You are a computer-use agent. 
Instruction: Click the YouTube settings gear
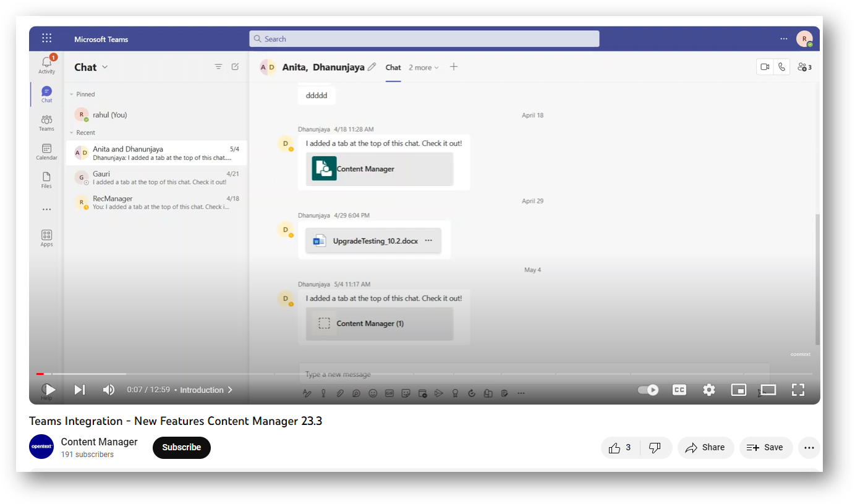[x=709, y=390]
